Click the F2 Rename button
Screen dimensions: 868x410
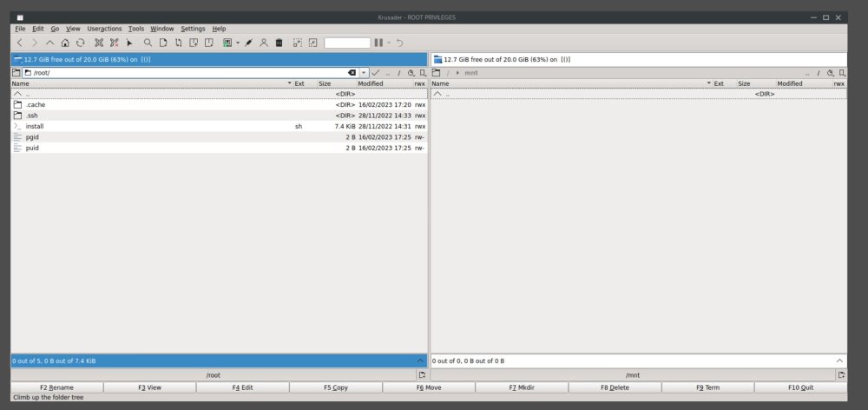57,387
